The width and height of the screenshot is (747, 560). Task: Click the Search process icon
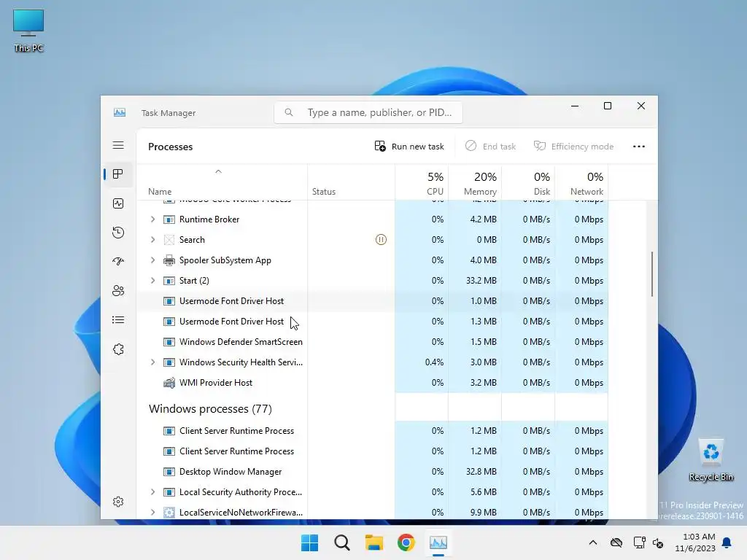[x=169, y=239]
